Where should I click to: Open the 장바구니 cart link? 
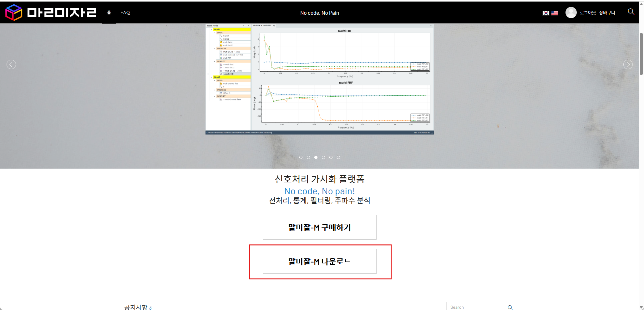[607, 13]
